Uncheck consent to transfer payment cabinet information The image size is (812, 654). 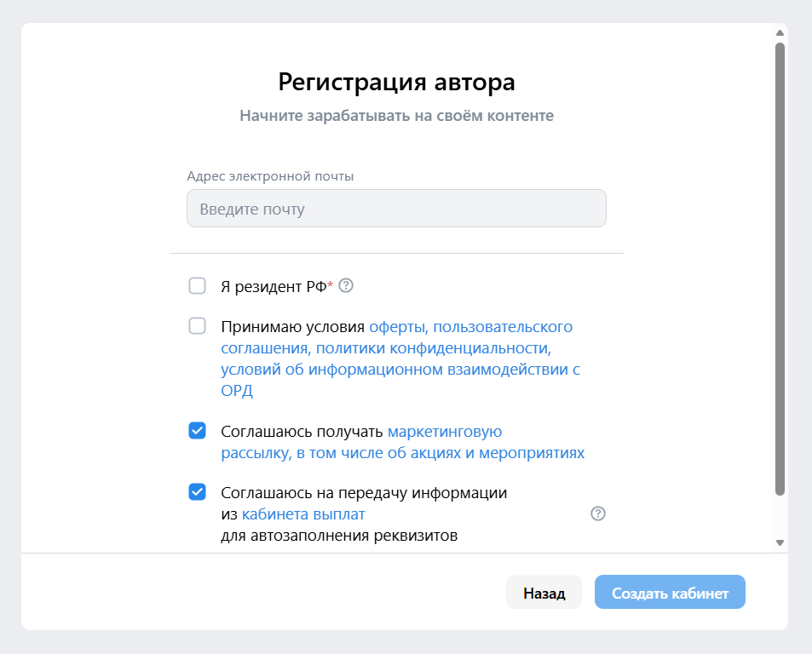coord(197,492)
